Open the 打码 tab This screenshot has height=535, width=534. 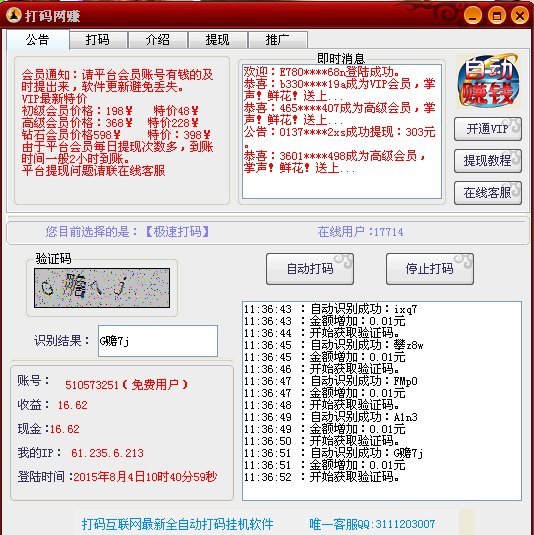coord(98,40)
